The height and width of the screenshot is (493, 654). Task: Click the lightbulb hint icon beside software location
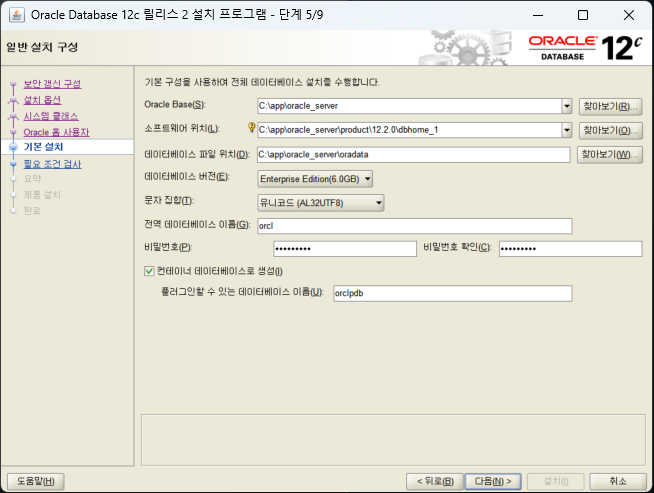click(x=252, y=127)
